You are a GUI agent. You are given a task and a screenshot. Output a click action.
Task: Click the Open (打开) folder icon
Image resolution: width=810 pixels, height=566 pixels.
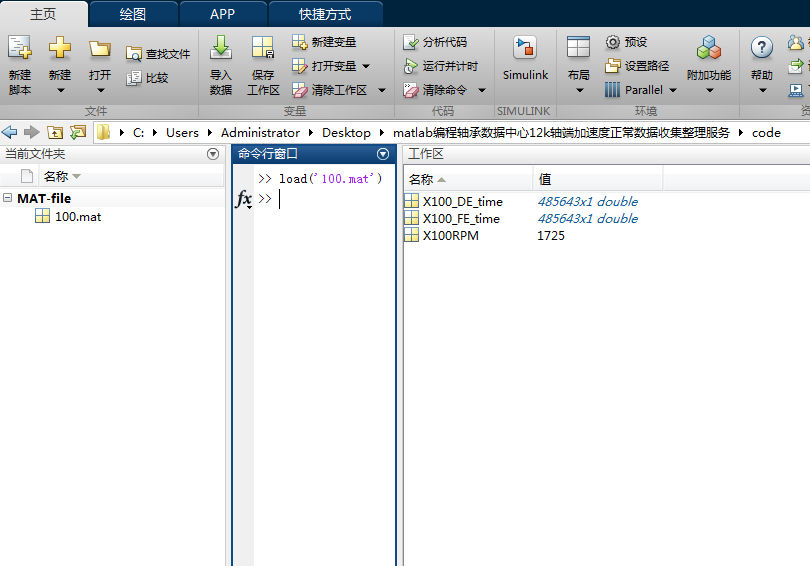point(100,49)
